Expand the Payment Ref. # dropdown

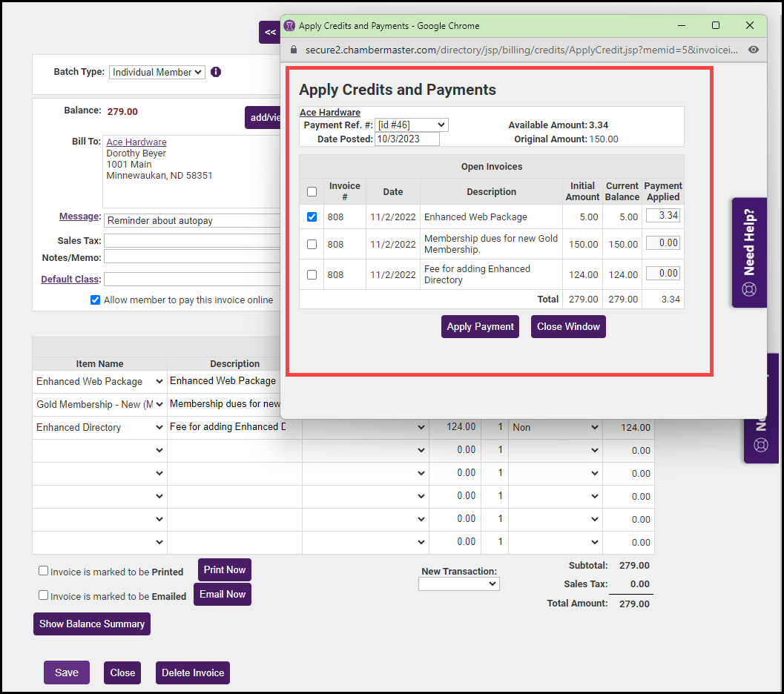tap(411, 125)
